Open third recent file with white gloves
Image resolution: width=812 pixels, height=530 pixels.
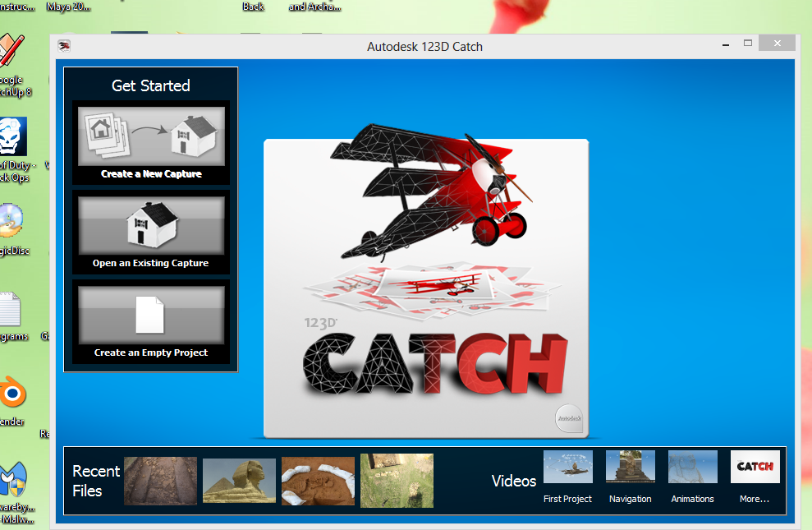[x=318, y=481]
